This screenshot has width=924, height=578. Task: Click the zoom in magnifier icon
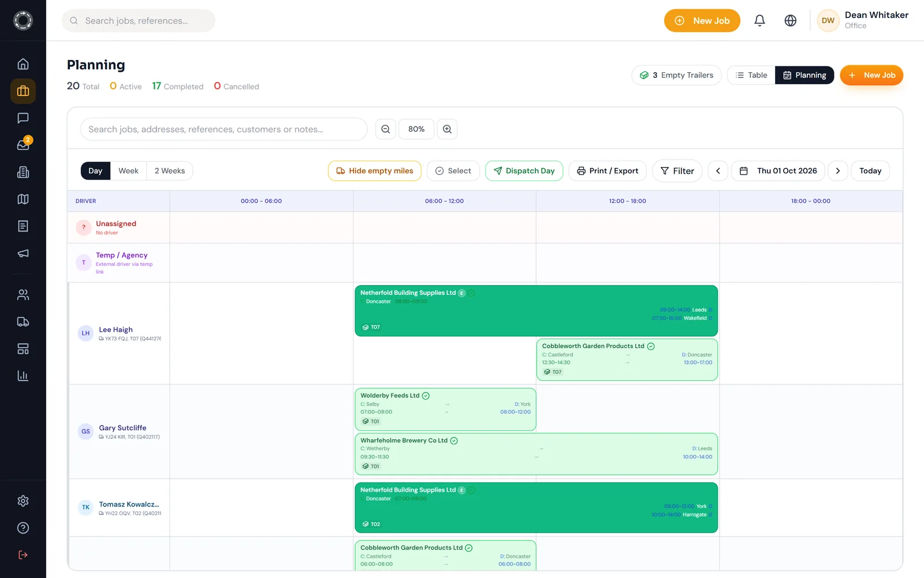(x=447, y=129)
